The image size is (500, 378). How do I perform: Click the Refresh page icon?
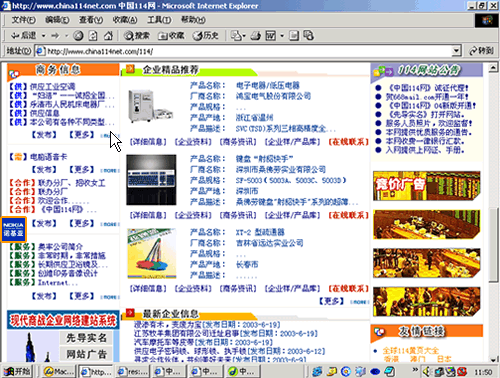93,36
